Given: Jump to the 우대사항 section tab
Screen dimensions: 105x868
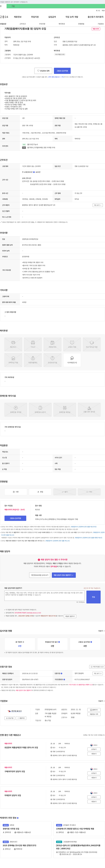Looking at the screenshot, I should pos(42,24).
